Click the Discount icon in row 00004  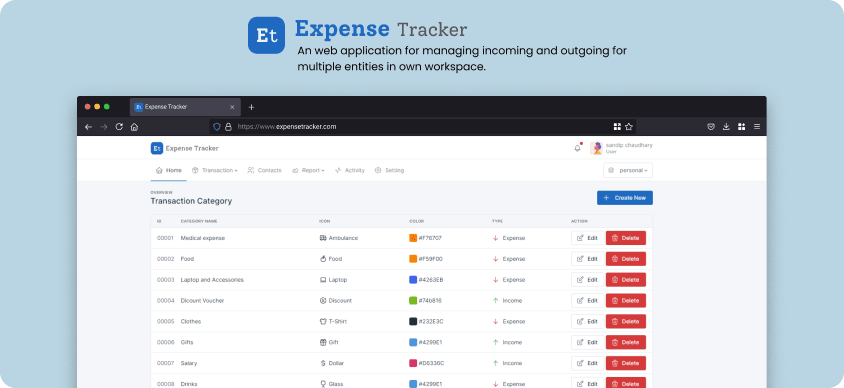pyautogui.click(x=323, y=301)
